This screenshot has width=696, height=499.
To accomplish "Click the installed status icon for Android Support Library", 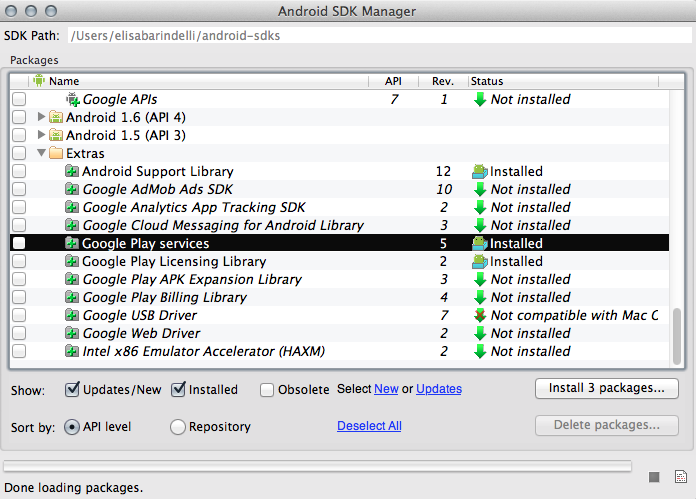I will point(480,171).
